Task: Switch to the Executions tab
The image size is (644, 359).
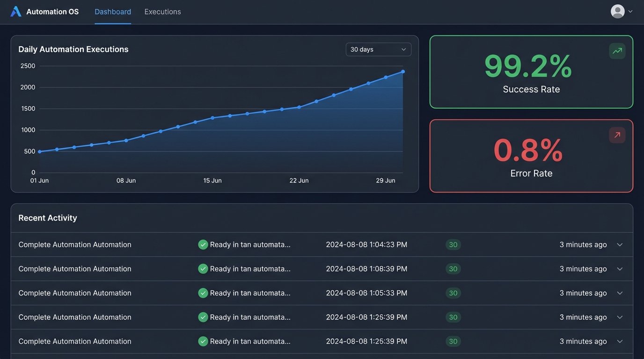Action: pos(162,12)
